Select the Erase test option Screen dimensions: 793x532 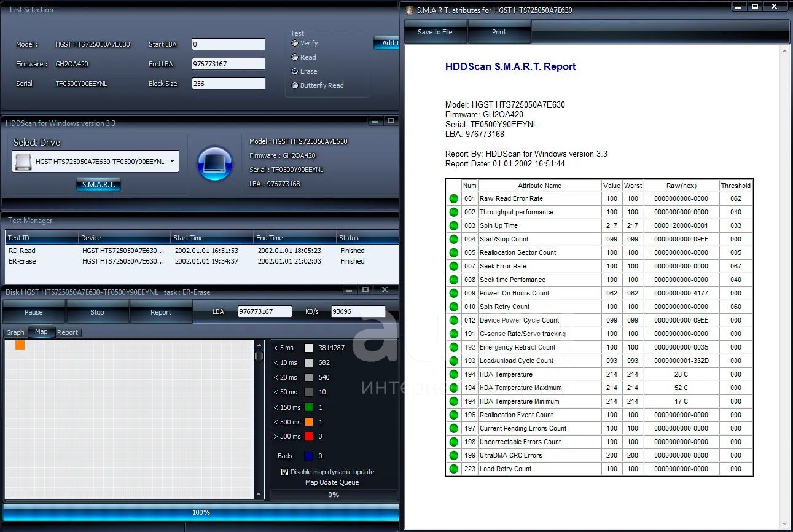tap(295, 71)
